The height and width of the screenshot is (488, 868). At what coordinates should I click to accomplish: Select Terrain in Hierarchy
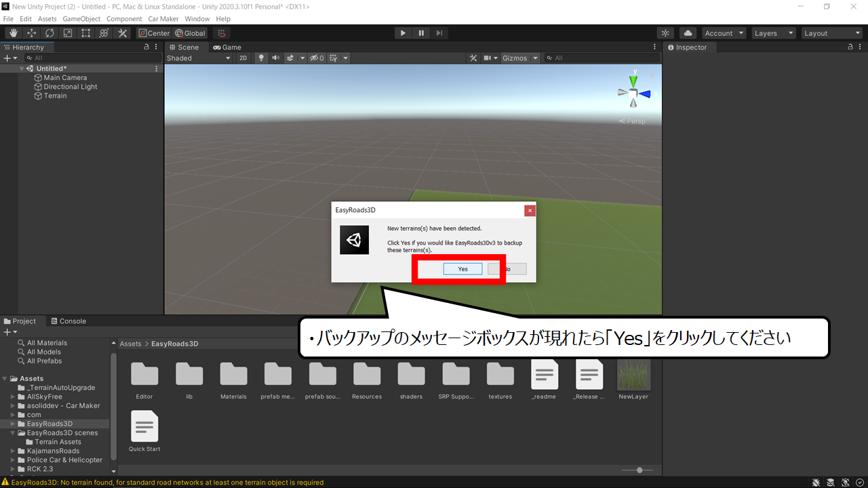click(x=55, y=96)
